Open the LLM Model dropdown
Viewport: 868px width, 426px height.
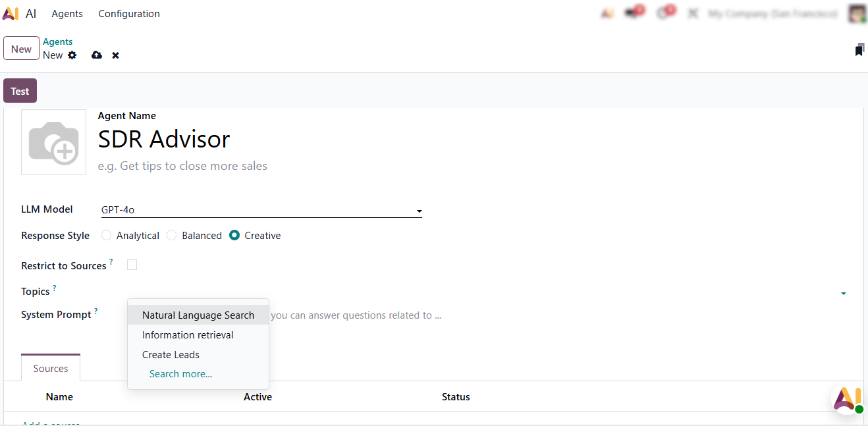(x=261, y=211)
